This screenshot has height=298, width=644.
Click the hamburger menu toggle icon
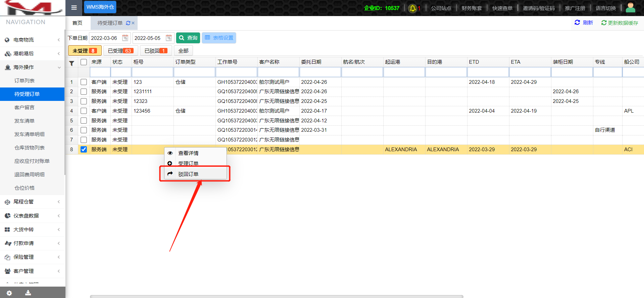point(74,8)
